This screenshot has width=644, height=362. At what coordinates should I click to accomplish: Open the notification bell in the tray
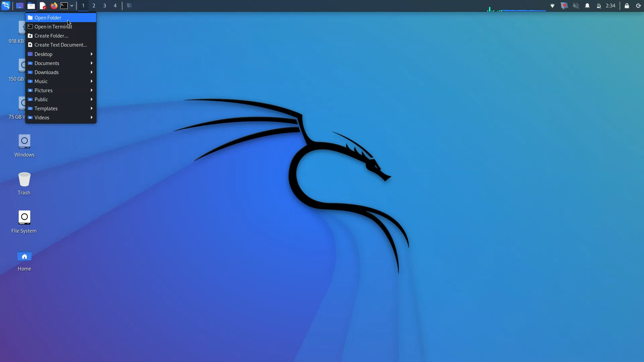(x=588, y=6)
